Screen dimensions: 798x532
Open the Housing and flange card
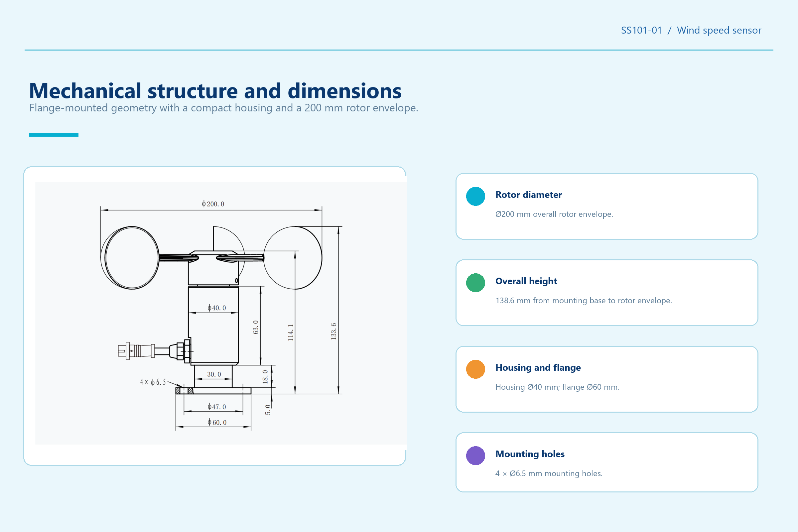point(606,379)
